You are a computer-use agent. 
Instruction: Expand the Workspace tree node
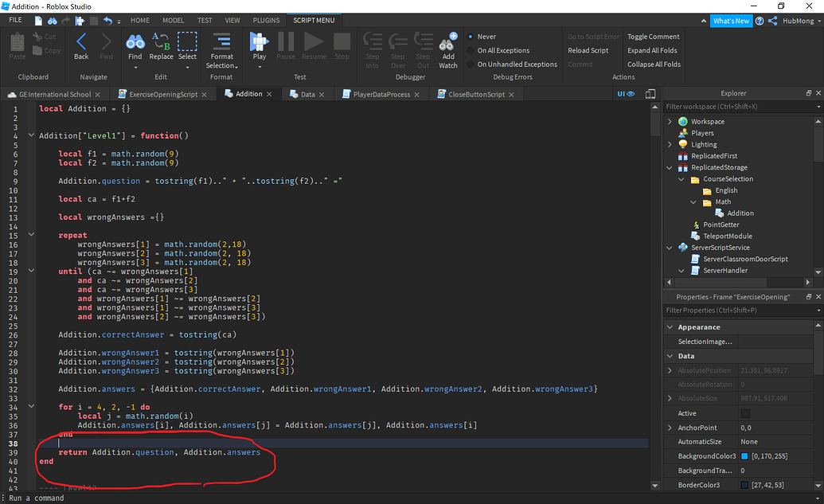coord(670,121)
